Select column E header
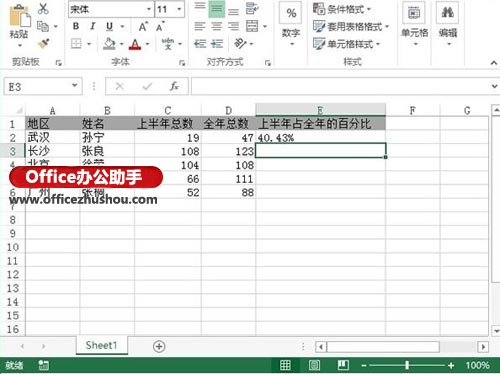This screenshot has height=374, width=500. click(x=320, y=110)
